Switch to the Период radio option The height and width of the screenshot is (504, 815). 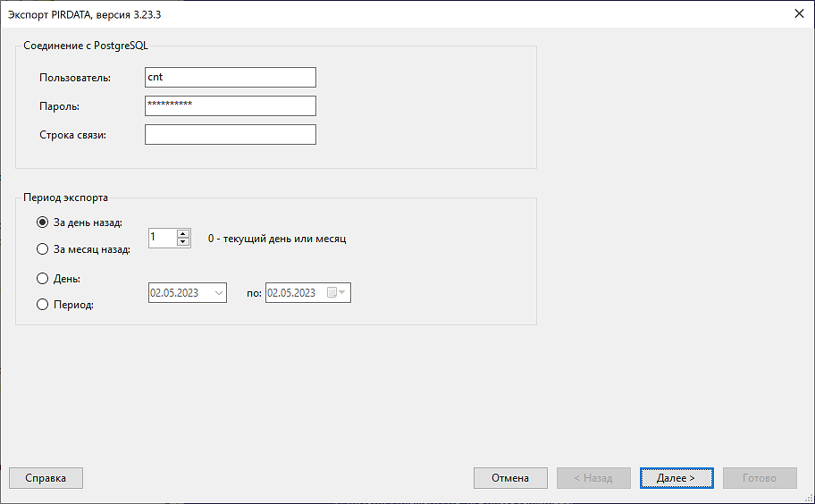click(x=42, y=305)
